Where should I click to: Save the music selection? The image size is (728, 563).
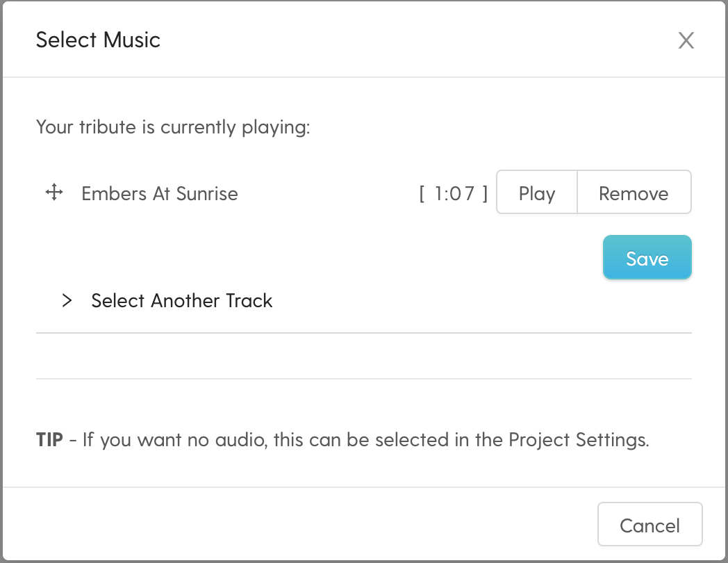647,259
